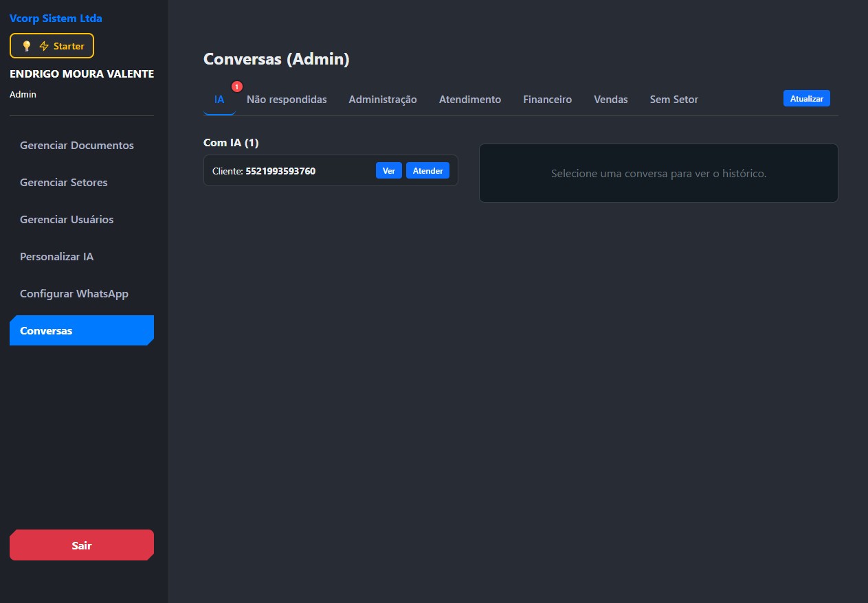This screenshot has height=603, width=868.
Task: Go to Configurar WhatsApp page
Action: point(82,294)
